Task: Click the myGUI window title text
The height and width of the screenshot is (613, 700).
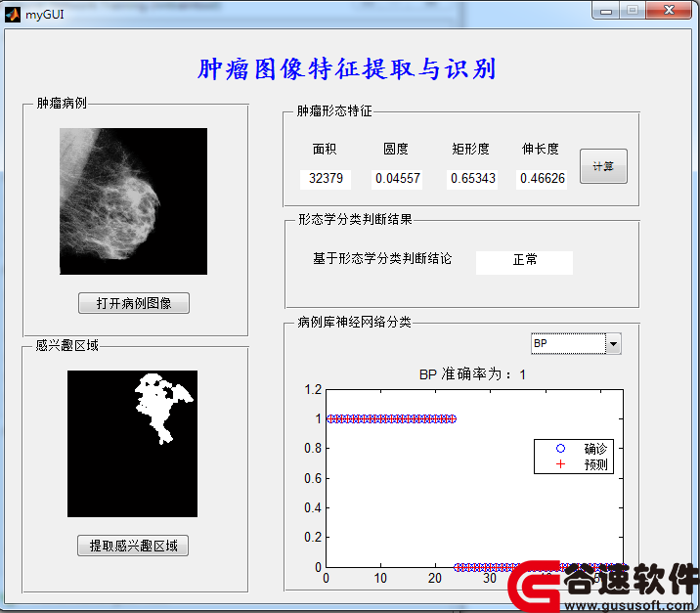Action: coord(45,15)
